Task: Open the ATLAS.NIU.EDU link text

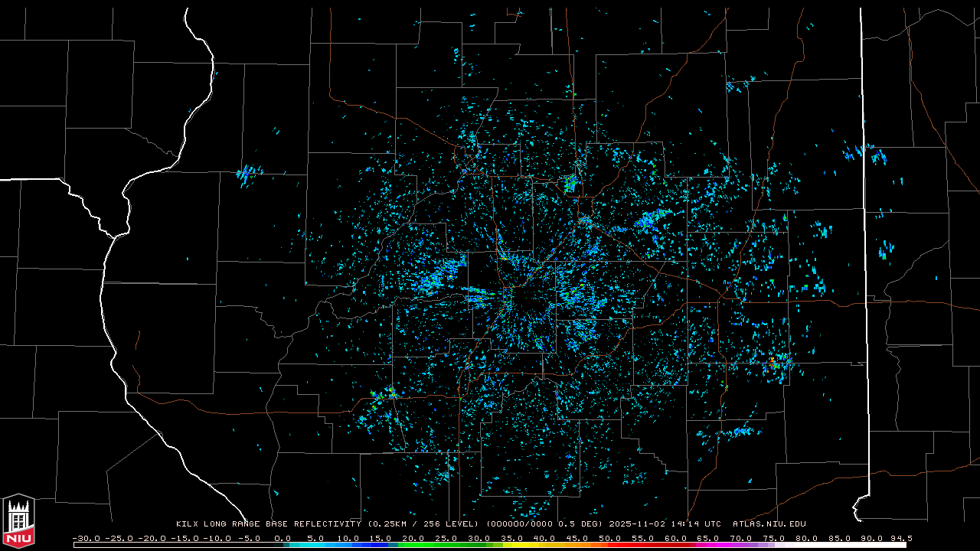Action: tap(769, 524)
